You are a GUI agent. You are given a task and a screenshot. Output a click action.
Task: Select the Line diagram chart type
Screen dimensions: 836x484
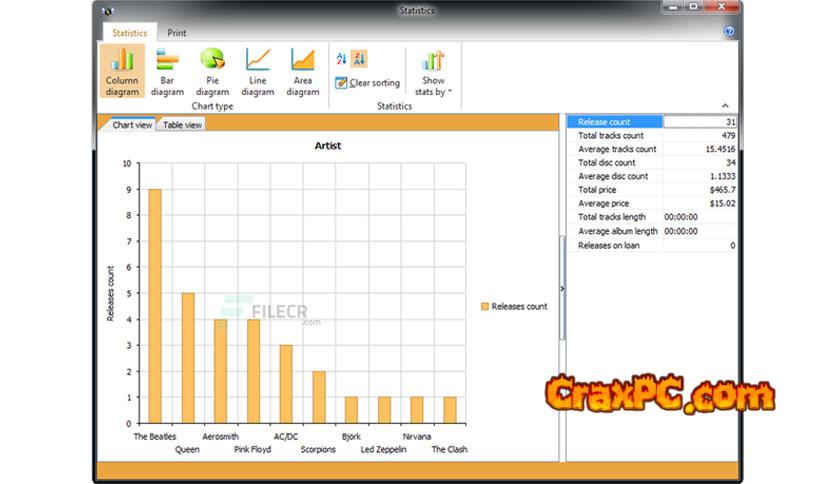tap(258, 71)
